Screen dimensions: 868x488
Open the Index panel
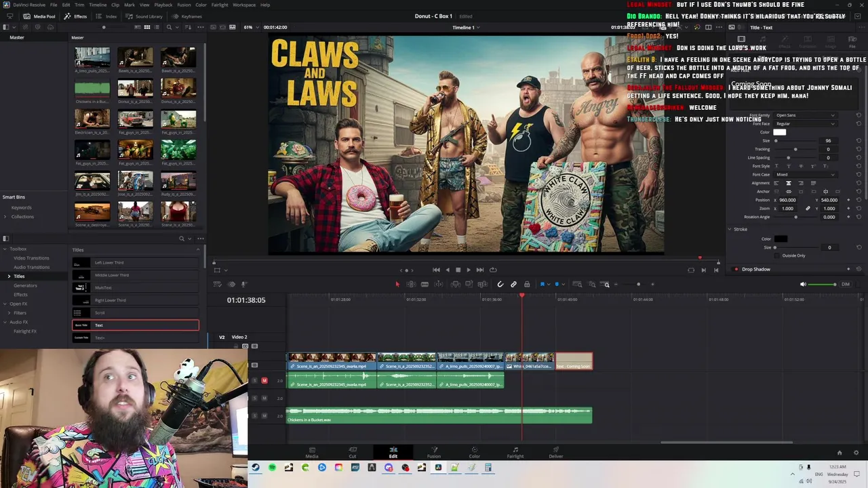[106, 16]
